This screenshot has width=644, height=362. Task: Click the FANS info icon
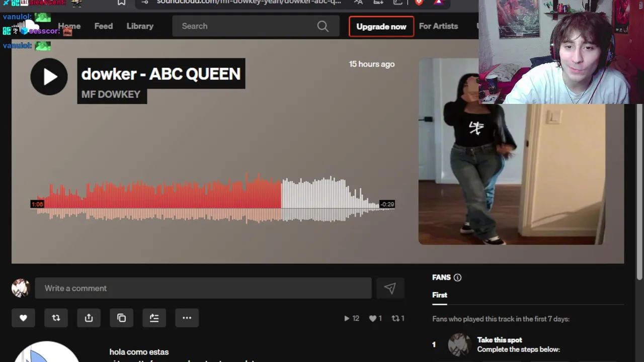pyautogui.click(x=457, y=278)
